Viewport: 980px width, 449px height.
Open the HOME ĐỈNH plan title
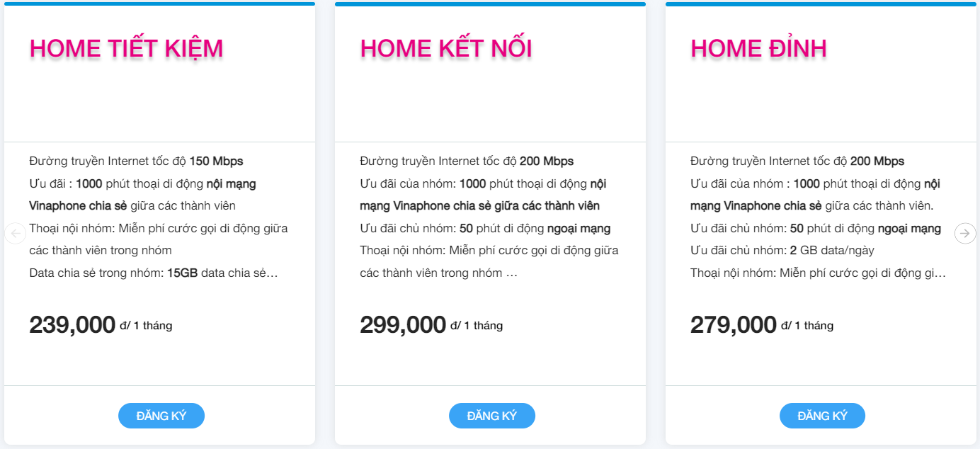758,48
